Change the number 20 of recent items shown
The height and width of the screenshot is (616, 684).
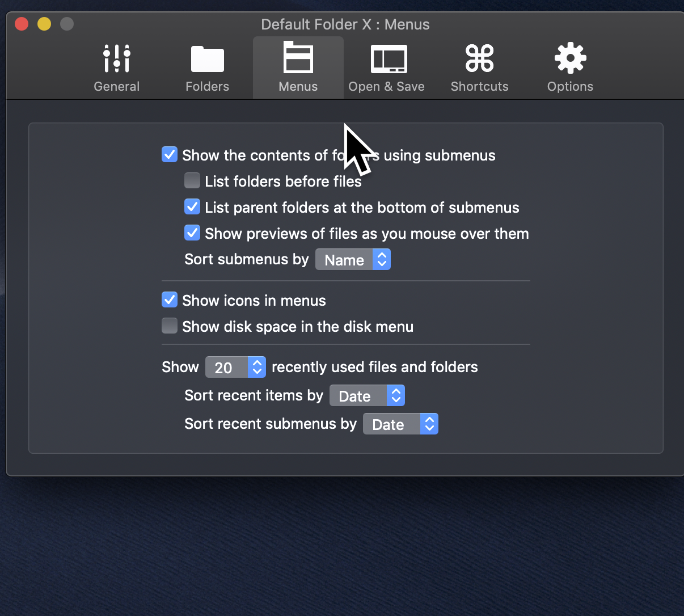pos(235,367)
